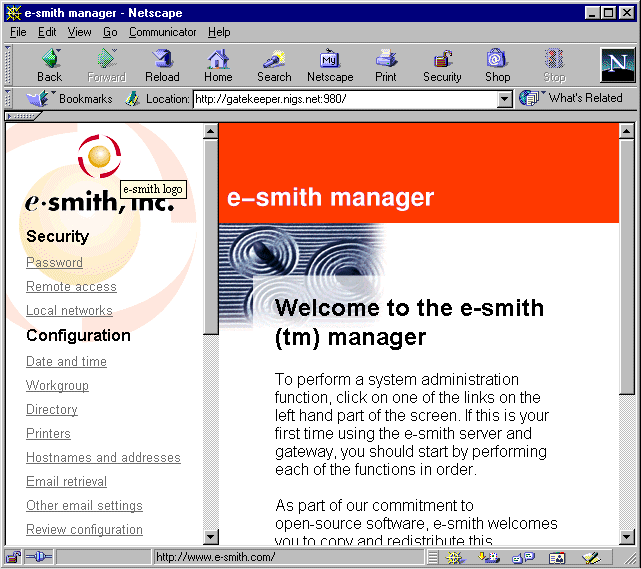
Task: Open Newsgroups icon in component bar
Action: pyautogui.click(x=523, y=557)
